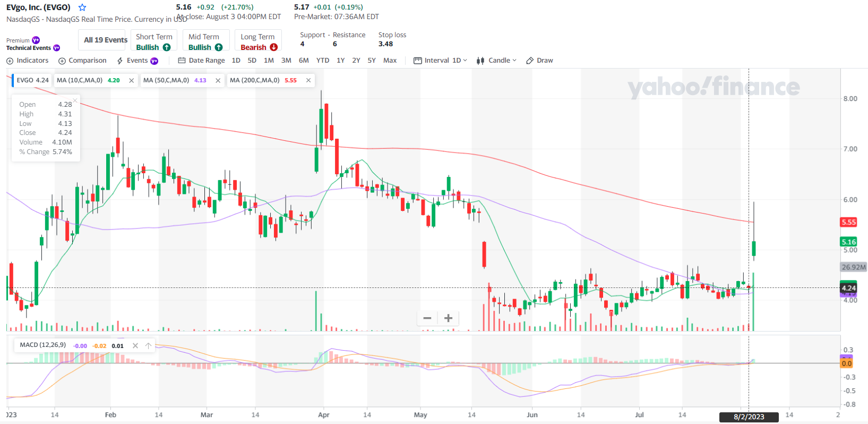View Long Term Bearish outlook
Viewport: 868px width, 424px height.
click(x=258, y=40)
